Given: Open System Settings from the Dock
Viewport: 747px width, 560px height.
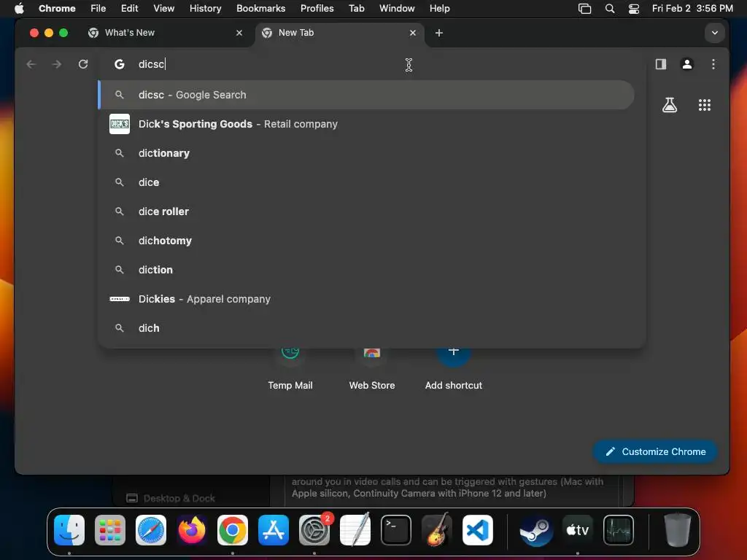Looking at the screenshot, I should tap(314, 530).
